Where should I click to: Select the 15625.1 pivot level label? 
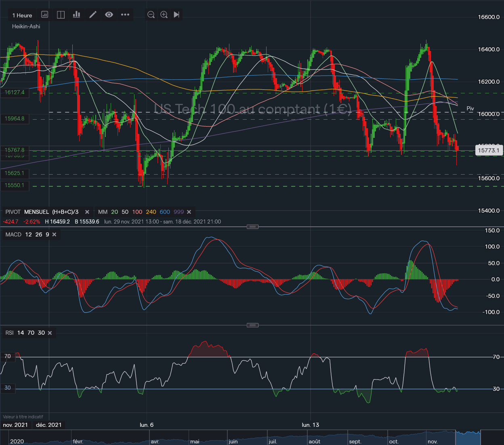coord(15,173)
